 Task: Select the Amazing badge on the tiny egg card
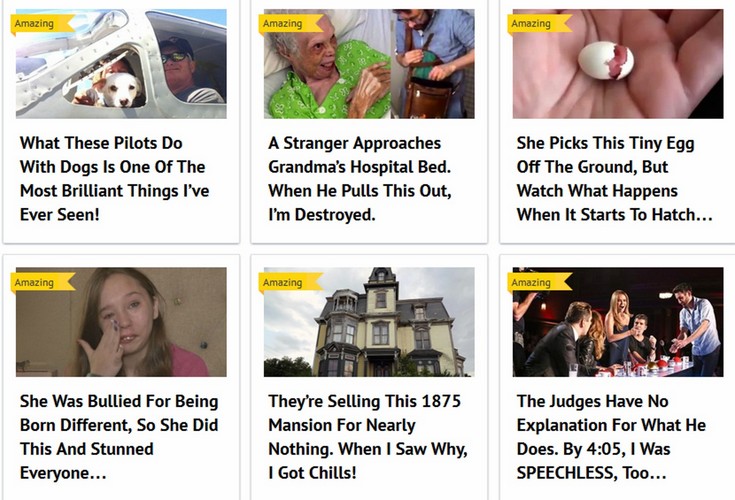539,23
